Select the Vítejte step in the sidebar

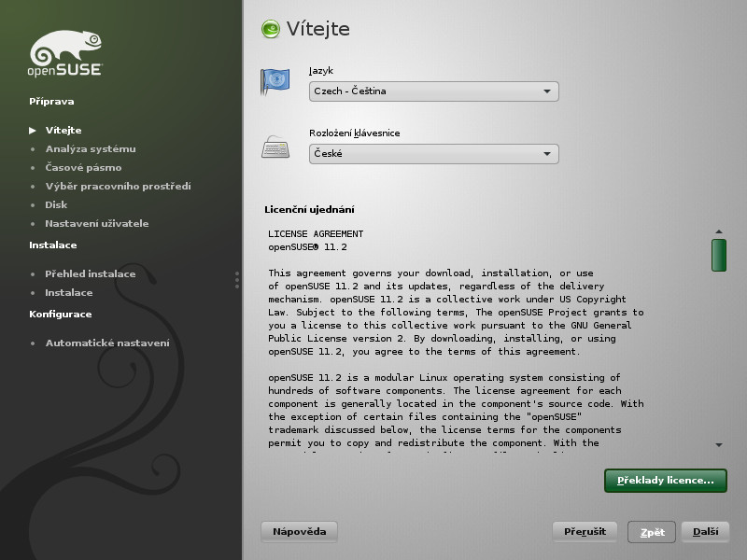63,130
